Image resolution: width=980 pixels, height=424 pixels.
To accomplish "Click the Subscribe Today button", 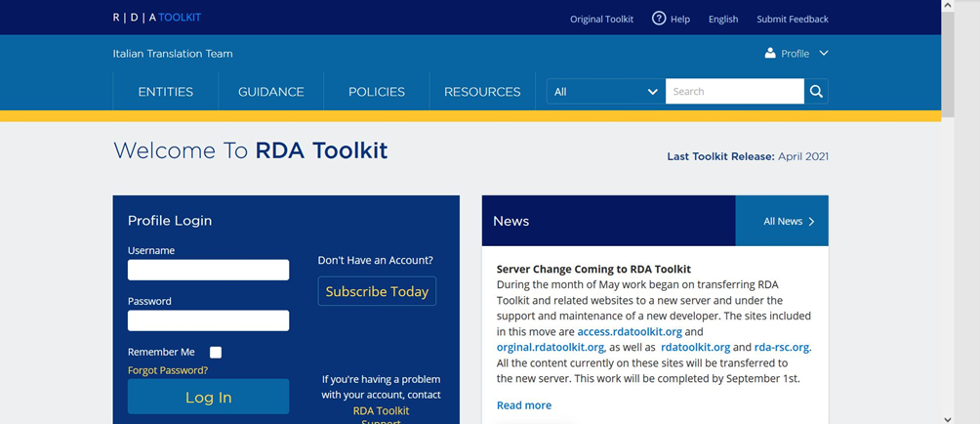I will [377, 291].
